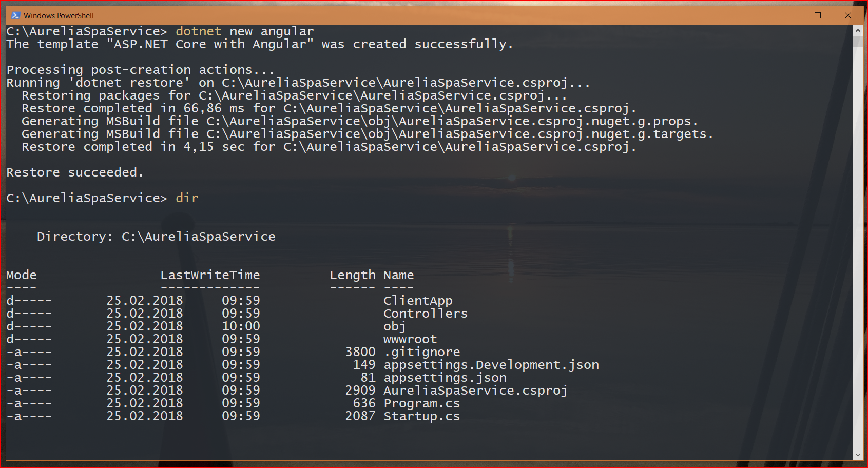Click the Windows PowerShell title text
Screen dimensions: 868x468
point(59,16)
